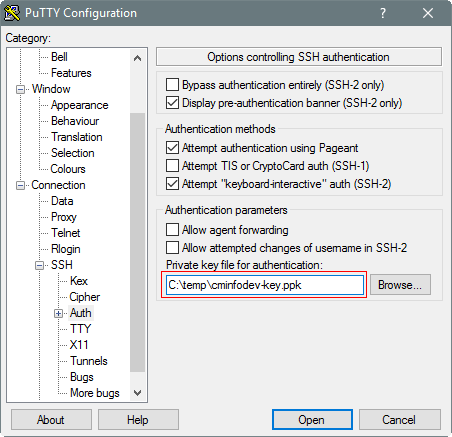Viewport: 452px width, 437px height.
Task: Select Bell in category tree
Action: [x=59, y=57]
